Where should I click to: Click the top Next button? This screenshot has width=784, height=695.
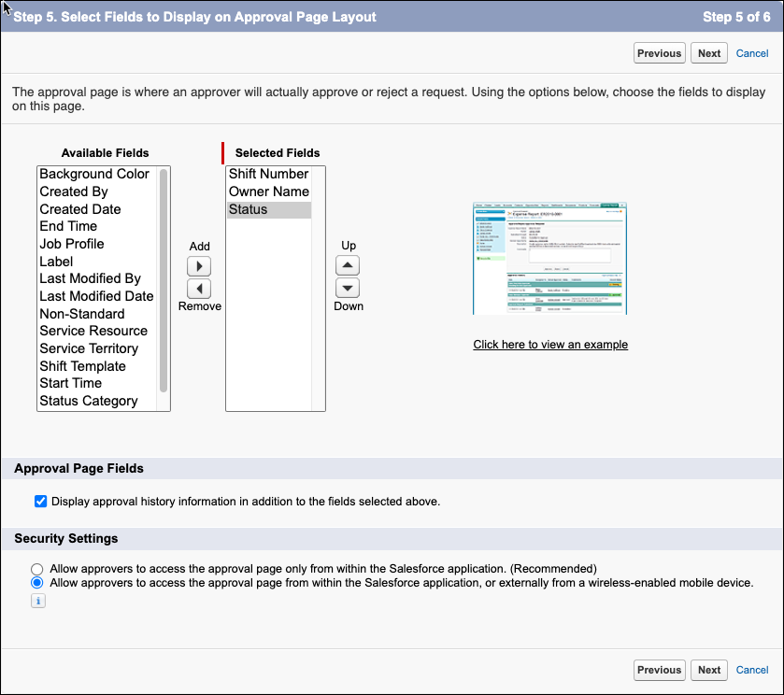click(x=709, y=53)
